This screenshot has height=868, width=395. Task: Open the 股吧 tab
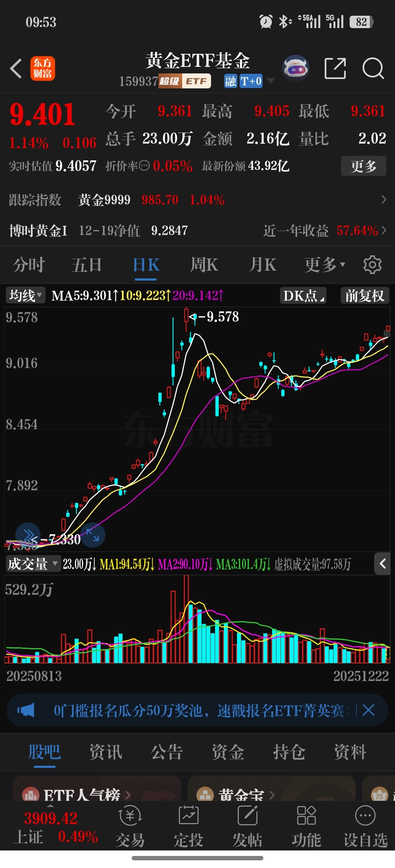coord(44,752)
